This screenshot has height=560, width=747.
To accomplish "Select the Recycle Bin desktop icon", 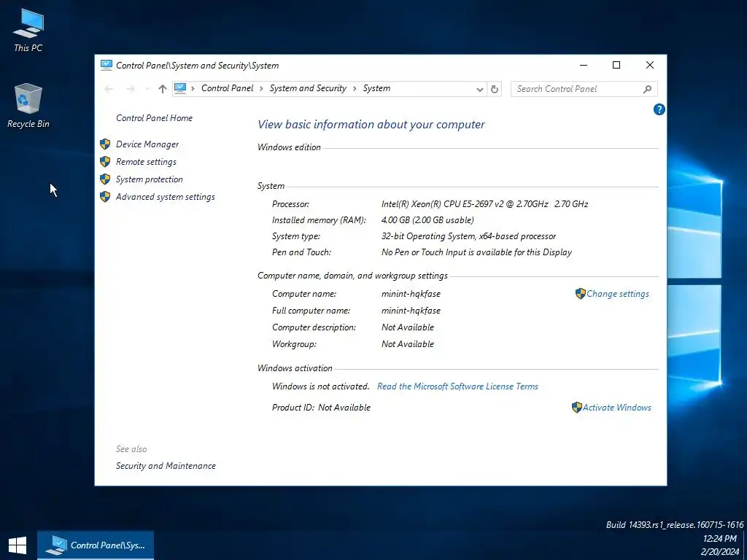I will point(28,106).
